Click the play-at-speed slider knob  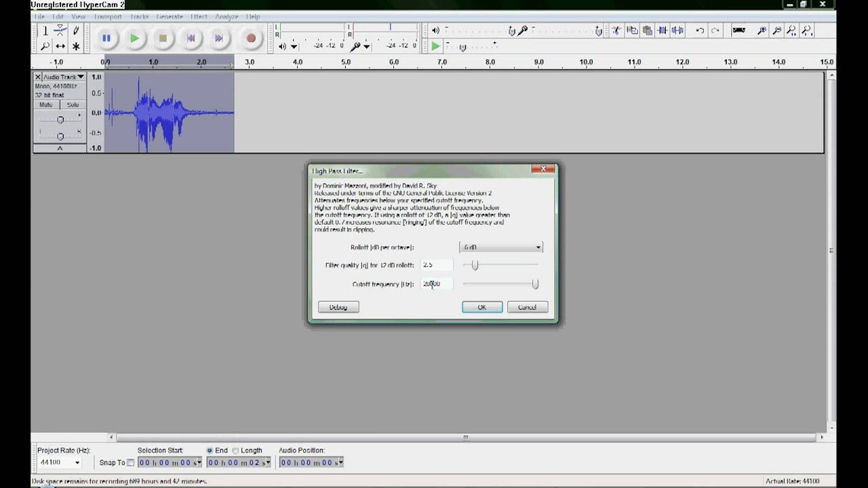462,47
